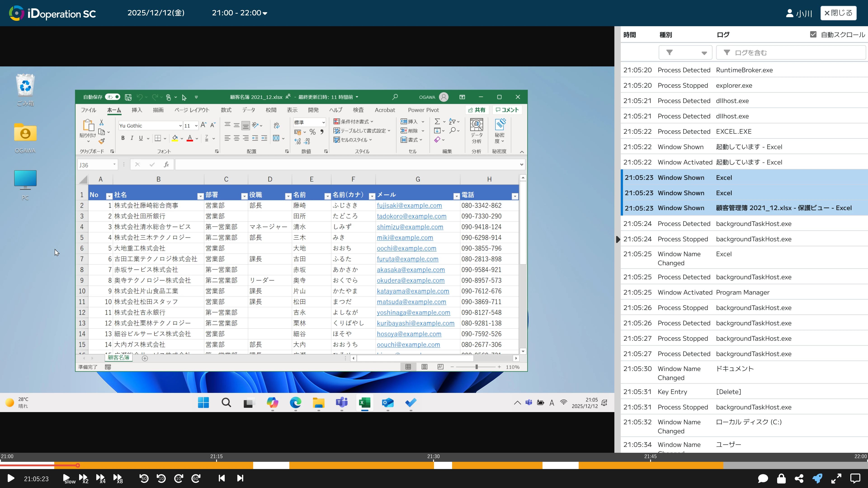Open the 21:00 - 22:00 time range dropdown
Screen dimensions: 868x488
[x=239, y=13]
